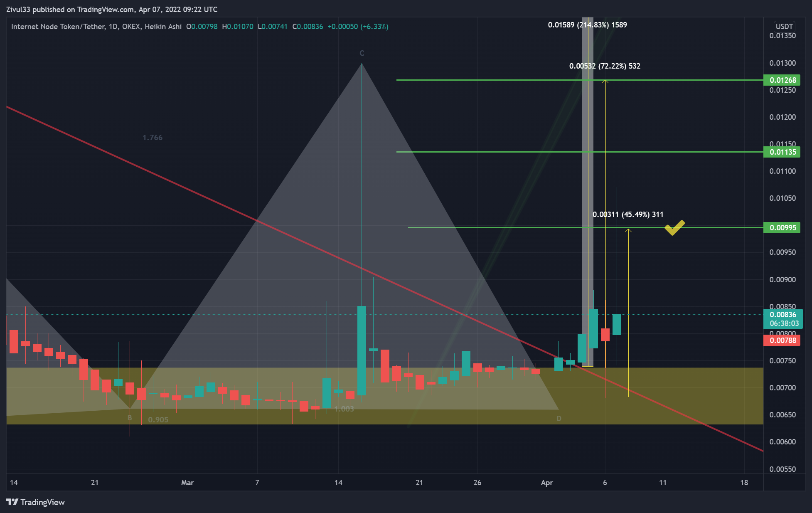Screen dimensions: 812x513
Task: Click price 0.01100 on price scale
Action: pyautogui.click(x=782, y=171)
